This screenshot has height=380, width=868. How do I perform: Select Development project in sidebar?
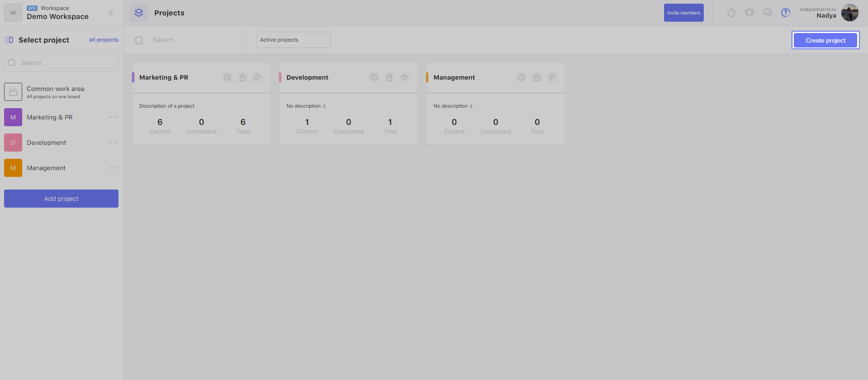[46, 142]
